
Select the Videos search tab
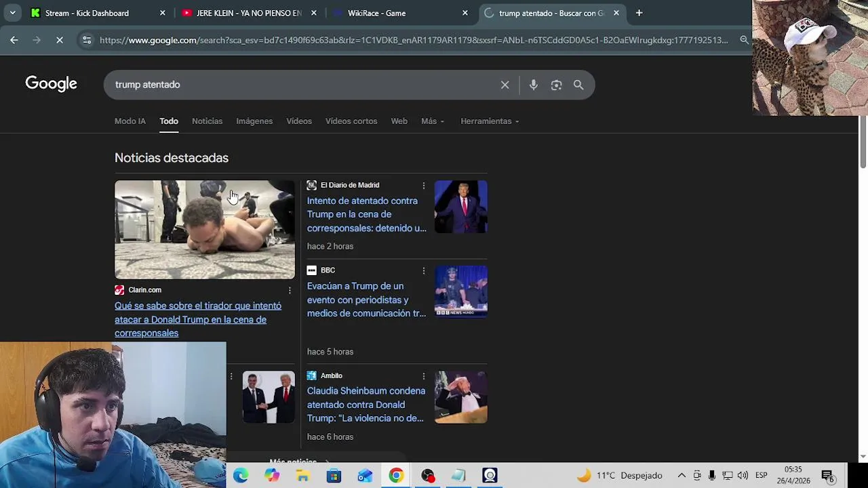[x=299, y=121]
